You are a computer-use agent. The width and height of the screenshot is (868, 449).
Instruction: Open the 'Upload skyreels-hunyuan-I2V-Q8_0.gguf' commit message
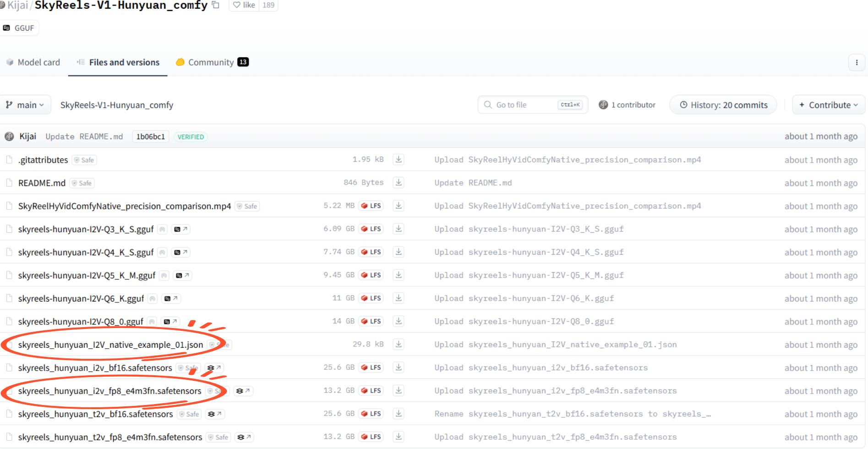pyautogui.click(x=524, y=321)
